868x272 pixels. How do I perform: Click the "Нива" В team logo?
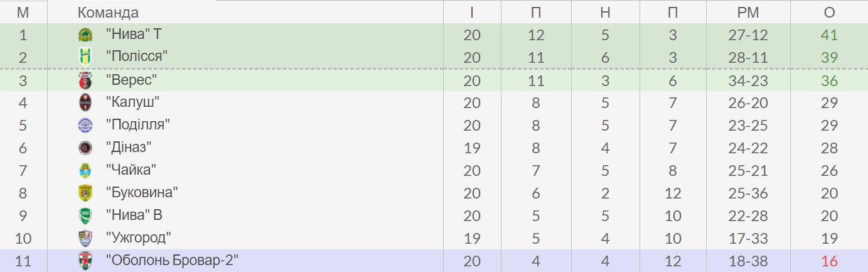[x=85, y=215]
